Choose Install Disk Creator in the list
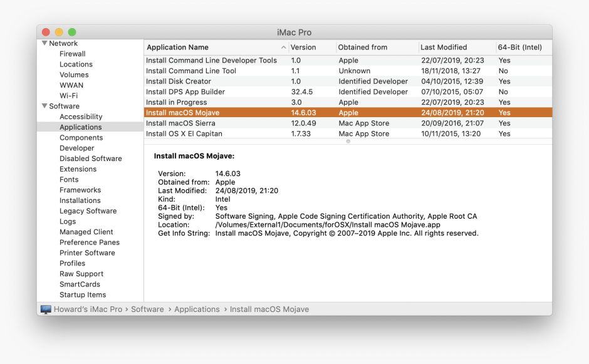 [x=179, y=81]
